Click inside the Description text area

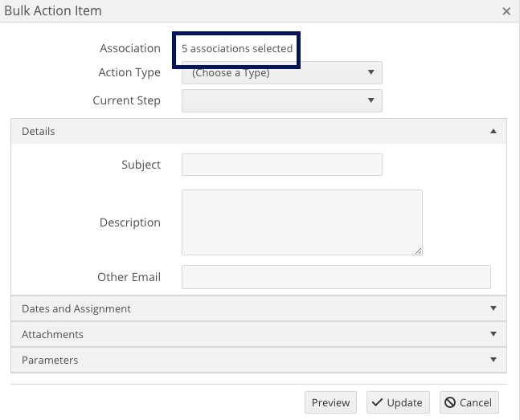[302, 222]
